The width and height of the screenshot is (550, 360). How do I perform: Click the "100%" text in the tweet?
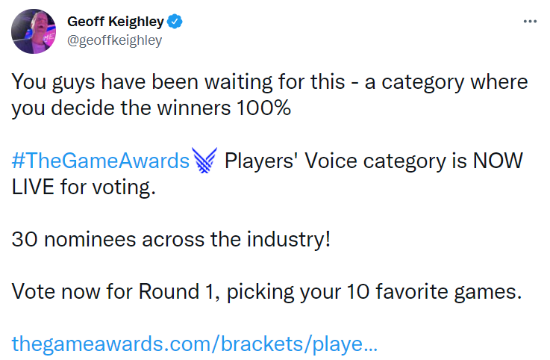coord(263,108)
